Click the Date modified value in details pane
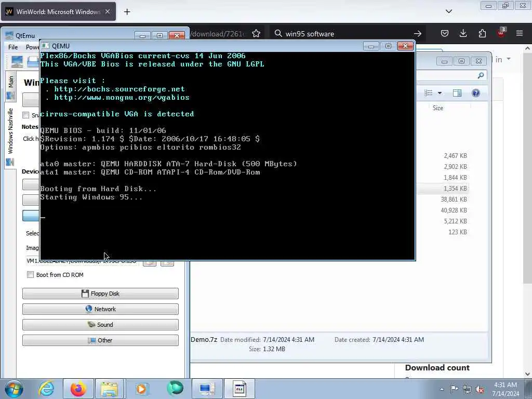 (288, 340)
